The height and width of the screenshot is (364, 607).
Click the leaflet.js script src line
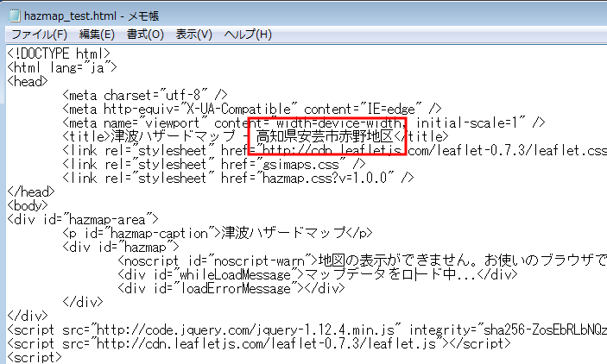point(258,343)
